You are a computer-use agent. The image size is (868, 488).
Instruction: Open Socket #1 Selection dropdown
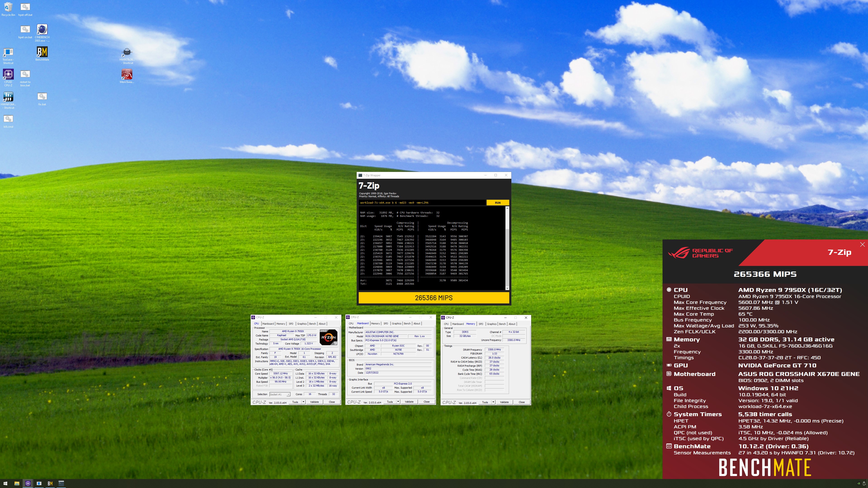coord(280,394)
